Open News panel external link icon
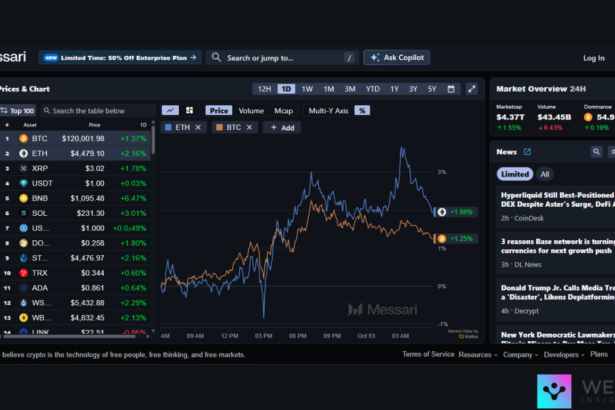The width and height of the screenshot is (615, 410). 528,152
